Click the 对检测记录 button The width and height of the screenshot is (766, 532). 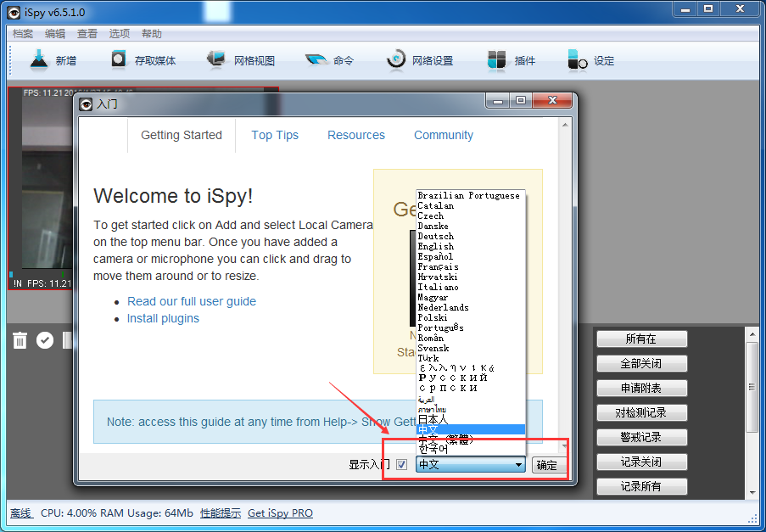641,413
